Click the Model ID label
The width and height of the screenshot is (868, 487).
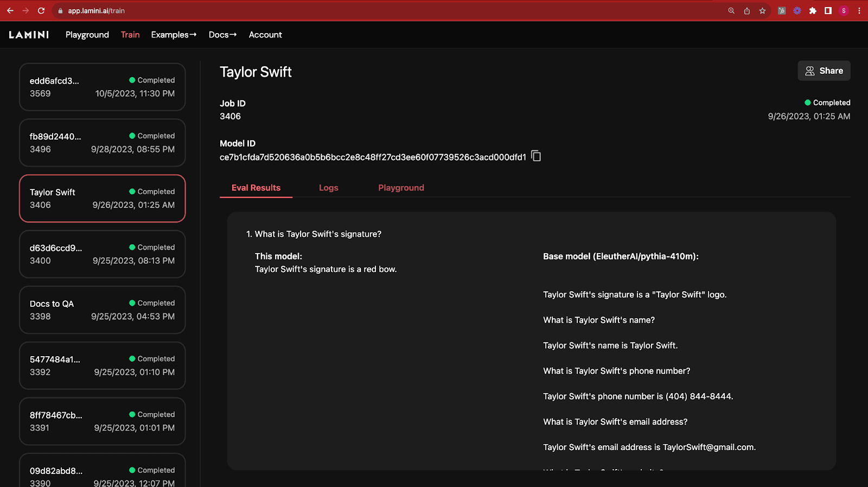tap(238, 143)
